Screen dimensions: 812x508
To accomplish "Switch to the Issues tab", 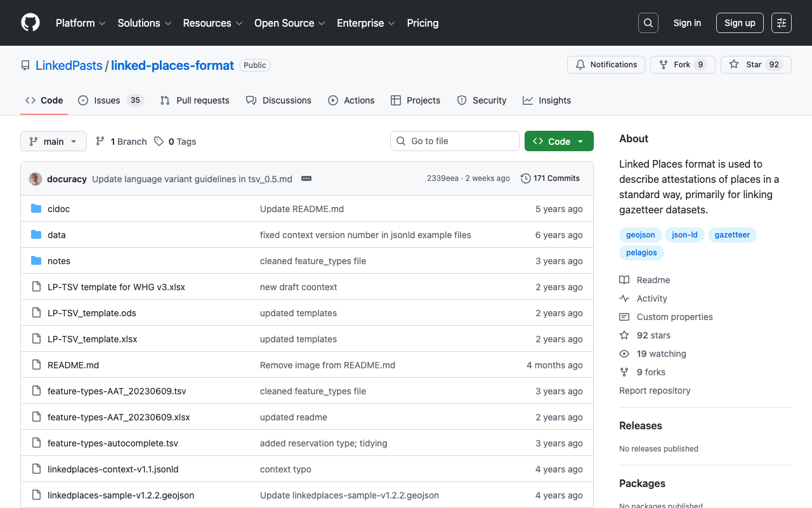I will coord(107,100).
